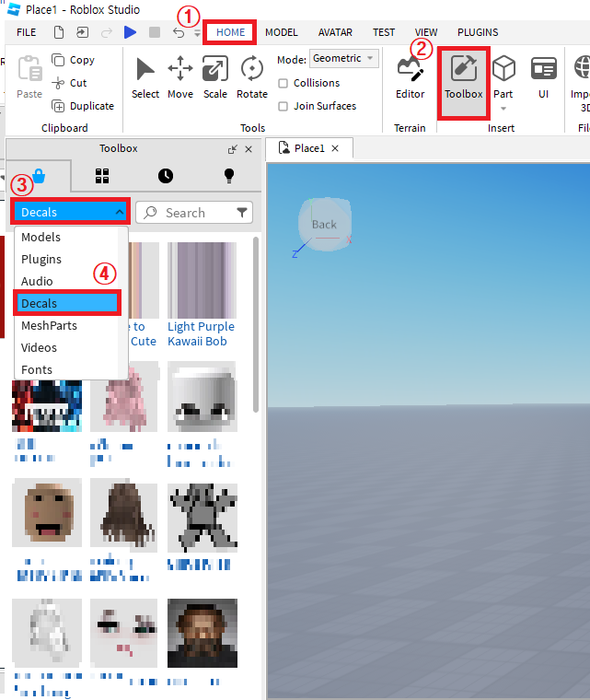Open the quick access customize arrow
Viewport: 590px width, 700px height.
pyautogui.click(x=197, y=33)
